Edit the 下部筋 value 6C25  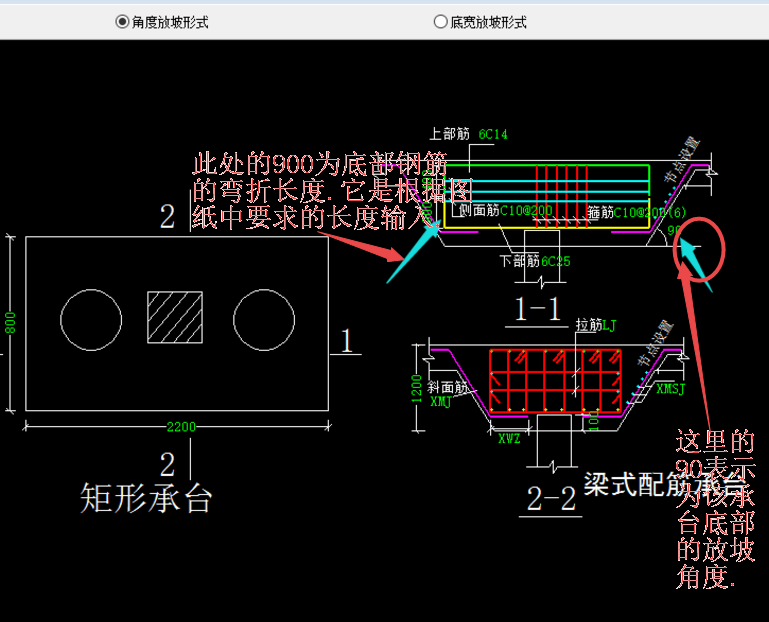[556, 261]
